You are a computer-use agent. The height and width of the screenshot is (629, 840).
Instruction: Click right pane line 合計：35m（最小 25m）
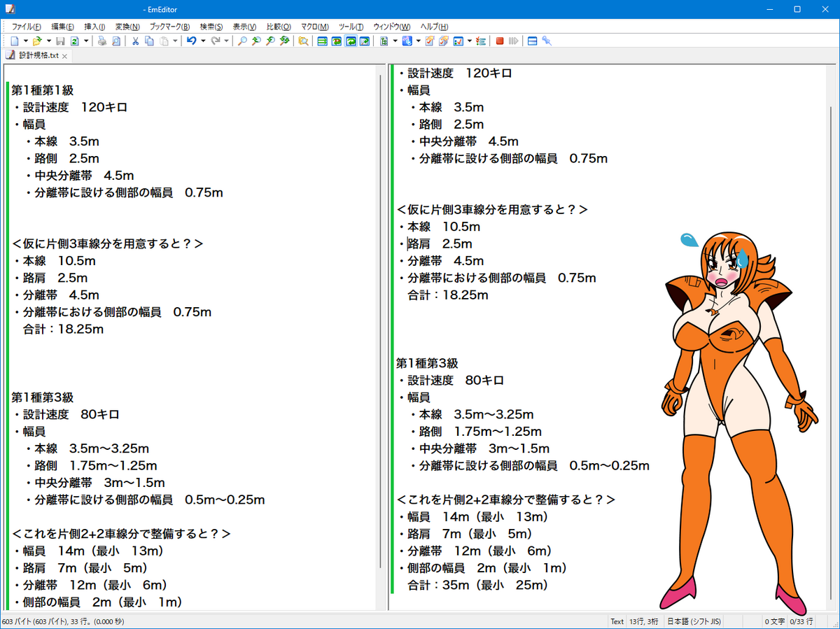click(478, 585)
